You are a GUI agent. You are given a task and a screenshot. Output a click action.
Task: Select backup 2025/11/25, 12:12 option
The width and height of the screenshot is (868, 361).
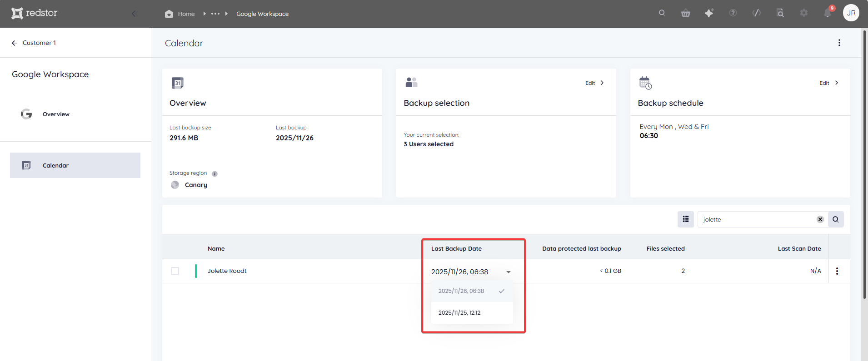coord(472,313)
